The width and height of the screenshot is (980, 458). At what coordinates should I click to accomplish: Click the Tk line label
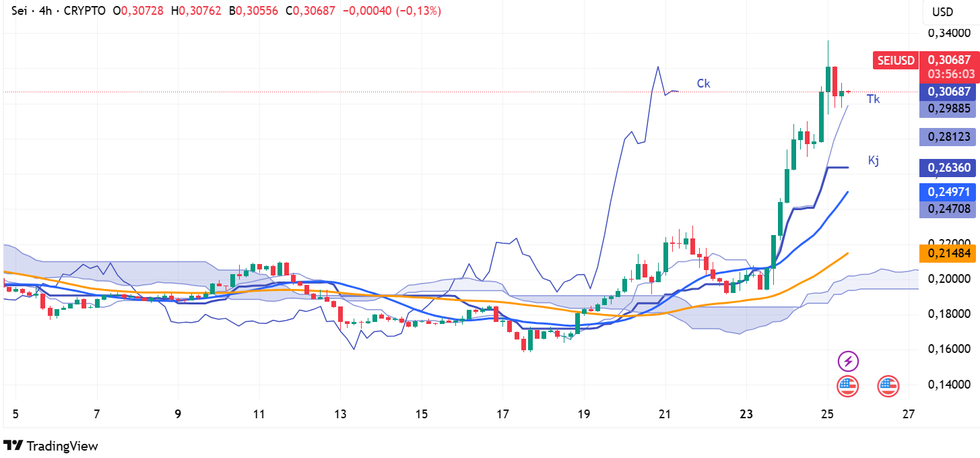pos(873,99)
